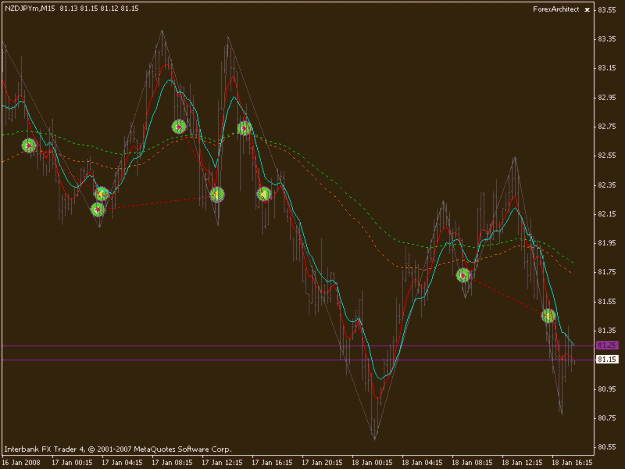Viewport: 625px width, 469px height.
Task: Click the 83.15 price axis label
Action: (607, 68)
